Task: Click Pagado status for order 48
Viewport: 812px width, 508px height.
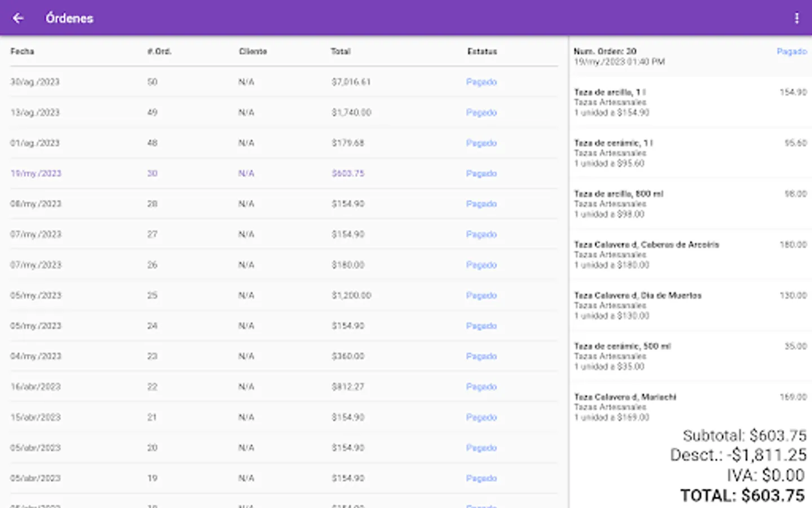Action: point(481,143)
